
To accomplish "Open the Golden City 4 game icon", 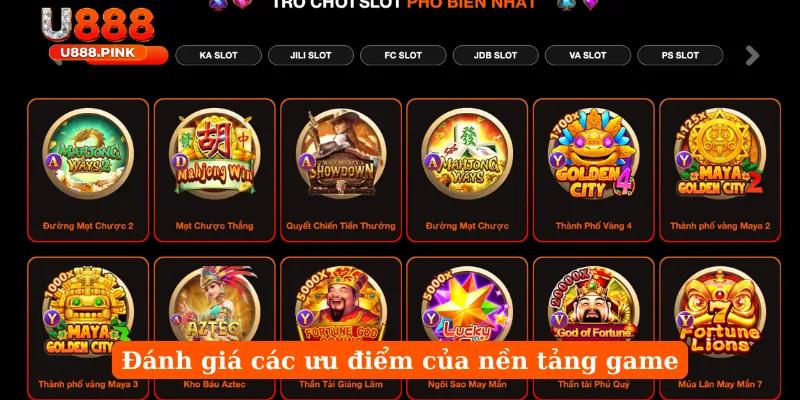I will 593,154.
